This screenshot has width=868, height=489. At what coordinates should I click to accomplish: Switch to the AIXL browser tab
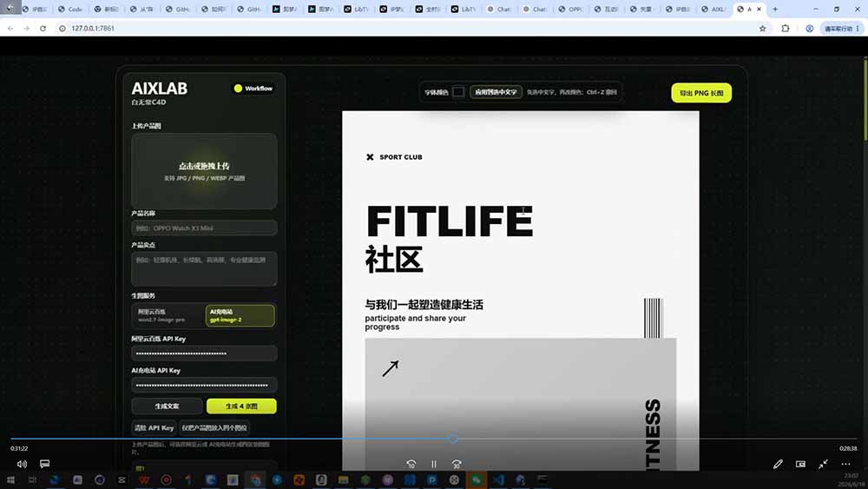point(713,9)
